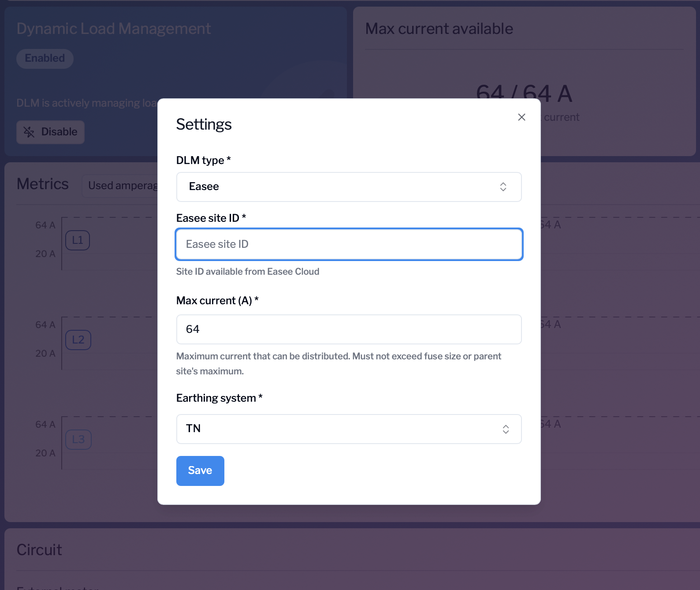This screenshot has width=700, height=590.
Task: Open the Used amperage metrics dropdown
Action: 122,186
